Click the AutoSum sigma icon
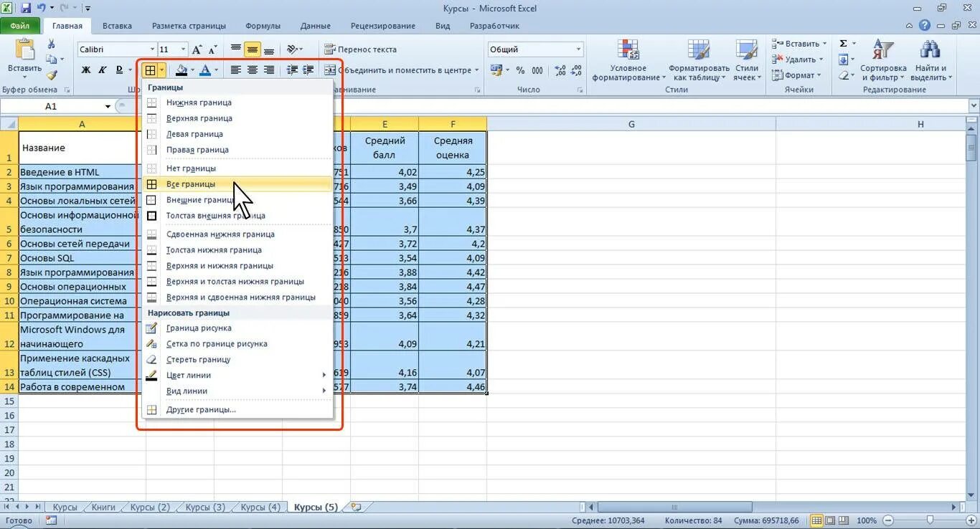Image resolution: width=980 pixels, height=529 pixels. point(844,44)
